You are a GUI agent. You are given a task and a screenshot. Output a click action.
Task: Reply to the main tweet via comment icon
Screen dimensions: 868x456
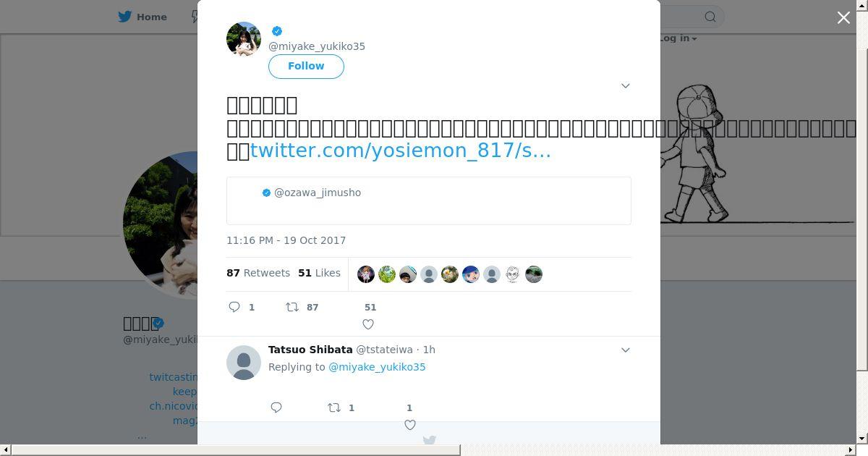tap(234, 307)
